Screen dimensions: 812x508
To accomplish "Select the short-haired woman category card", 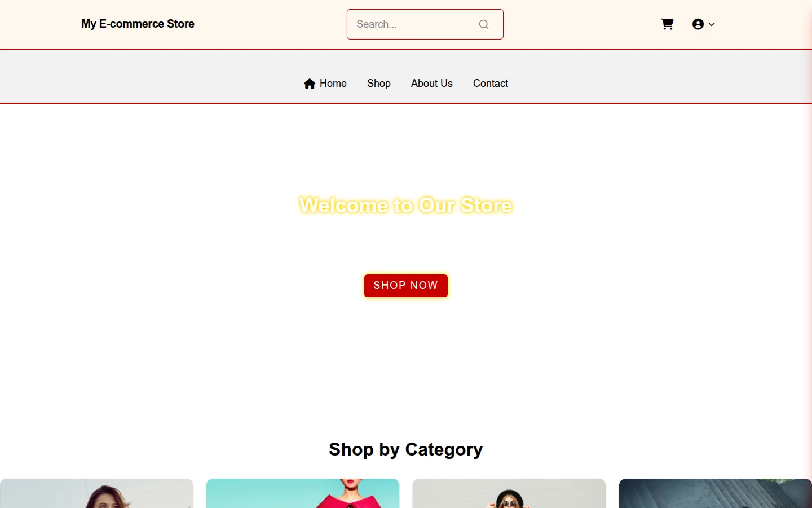I will tap(96, 493).
